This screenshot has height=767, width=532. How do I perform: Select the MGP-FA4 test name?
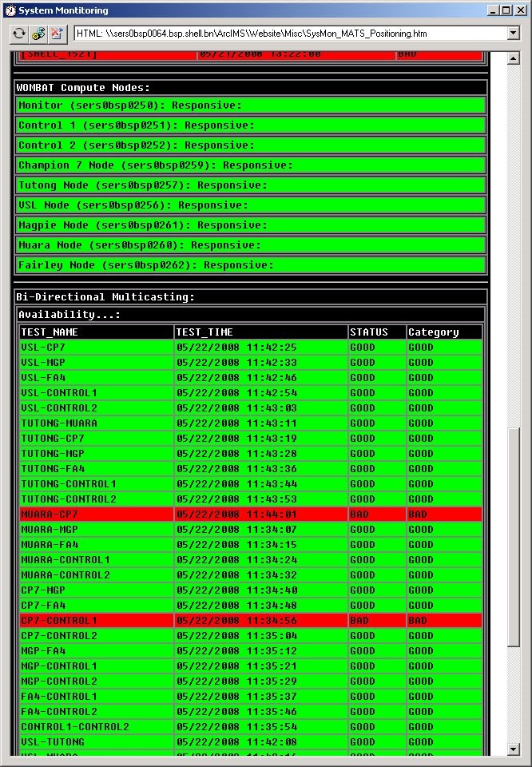(x=43, y=650)
